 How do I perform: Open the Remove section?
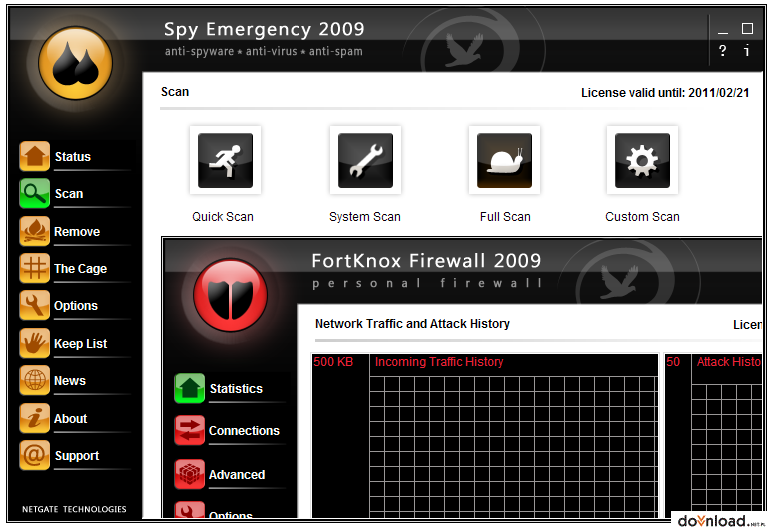77,232
